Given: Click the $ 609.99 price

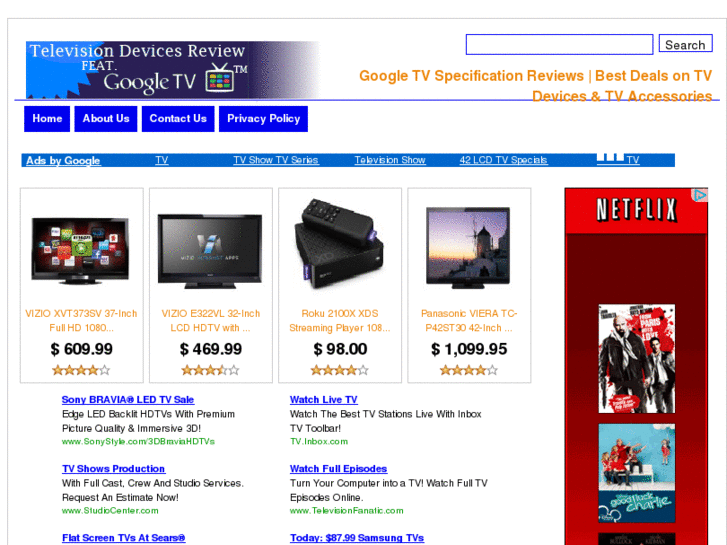Looking at the screenshot, I should coord(82,349).
